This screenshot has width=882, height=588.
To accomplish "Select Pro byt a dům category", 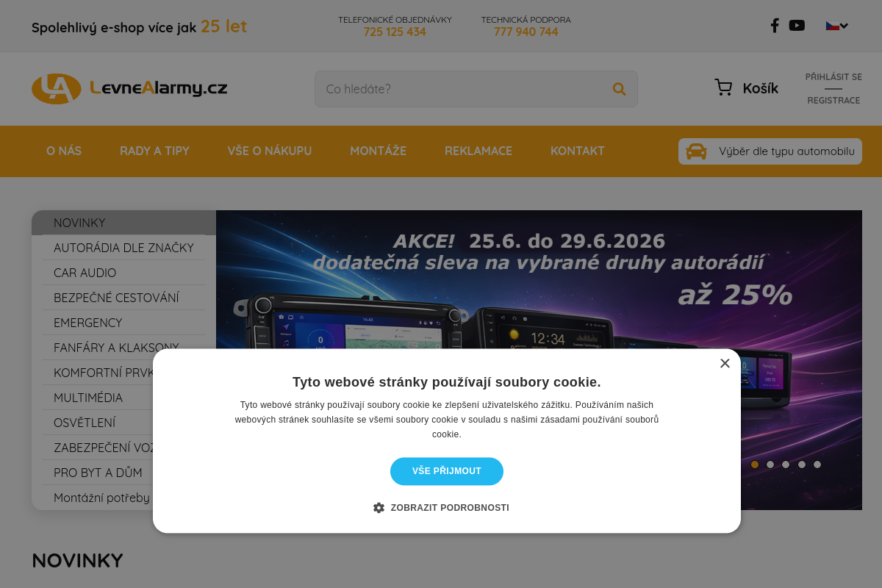I will click(x=98, y=473).
